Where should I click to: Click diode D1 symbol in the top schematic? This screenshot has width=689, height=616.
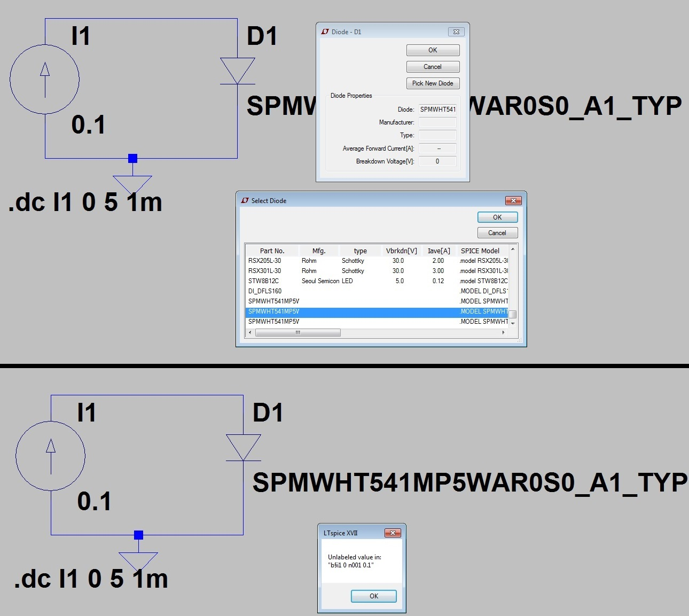[x=238, y=71]
